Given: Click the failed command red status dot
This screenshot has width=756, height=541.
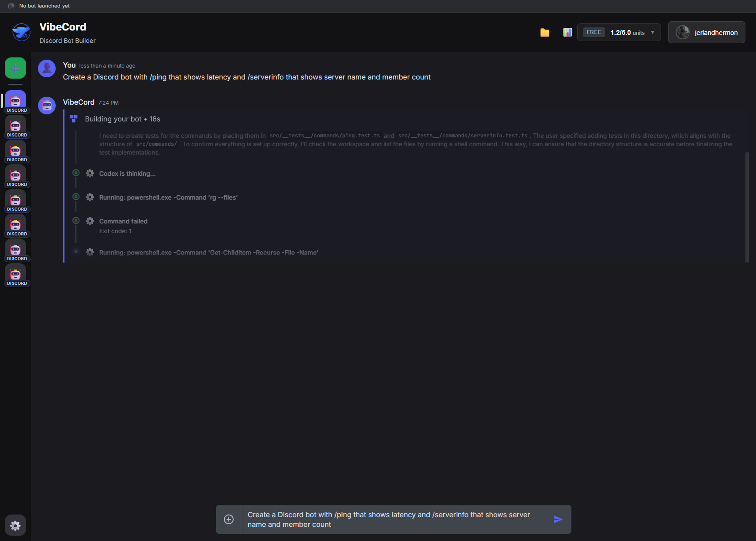Looking at the screenshot, I should pos(76,221).
